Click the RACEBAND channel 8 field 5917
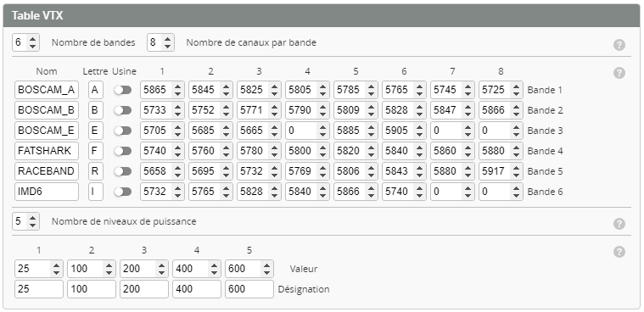The image size is (644, 312). click(x=501, y=171)
